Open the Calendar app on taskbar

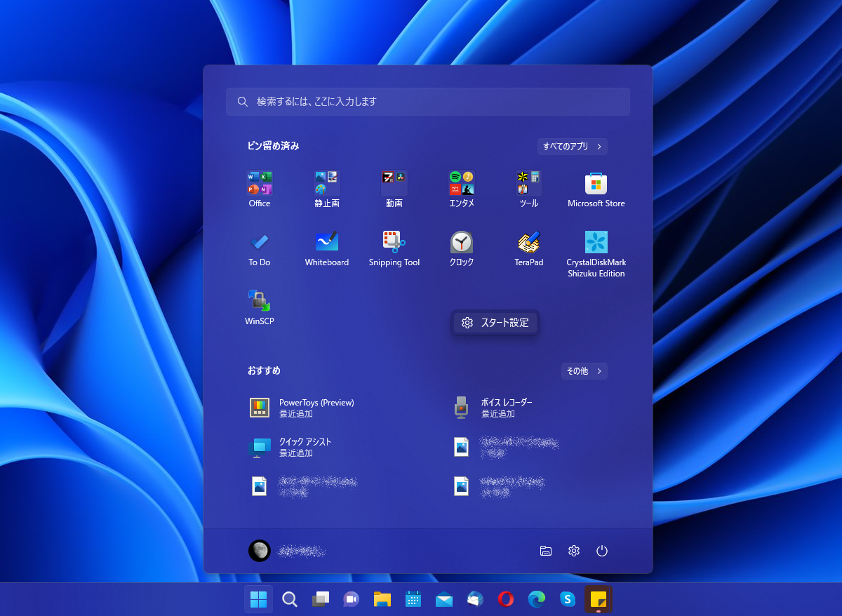coord(413,599)
